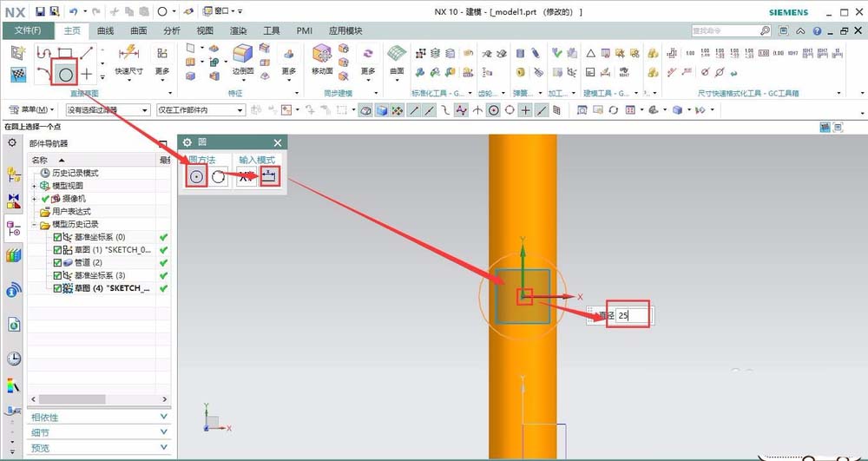Screen dimensions: 868x461
Task: Select the Profile curve sketch tool
Action: point(45,53)
